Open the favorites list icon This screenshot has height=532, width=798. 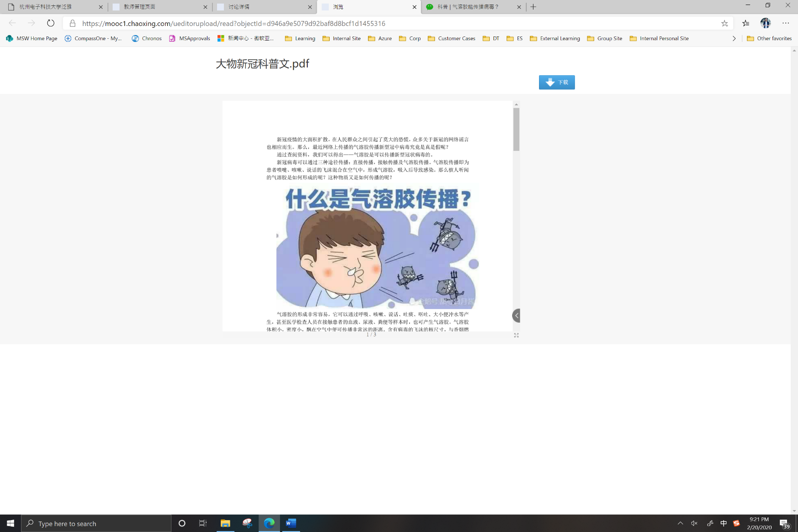click(746, 23)
